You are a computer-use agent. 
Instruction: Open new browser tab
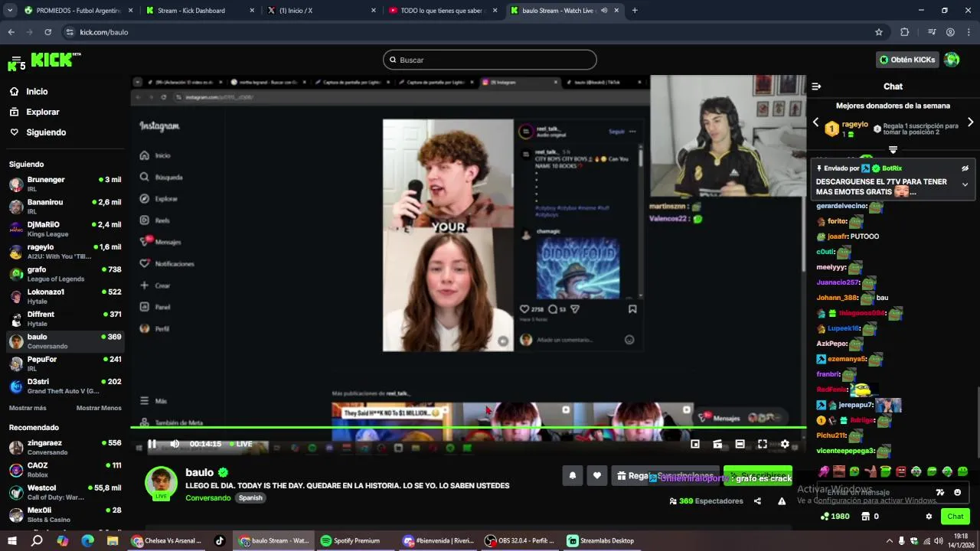click(x=635, y=11)
